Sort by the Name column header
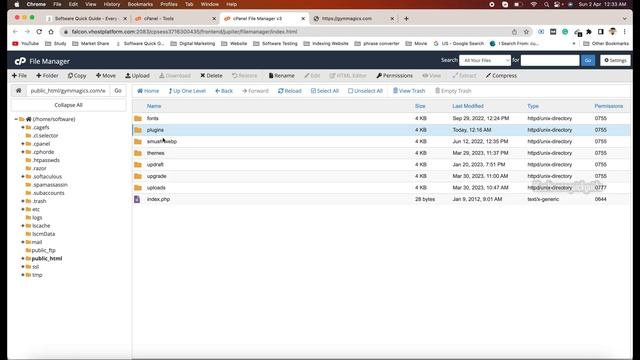Viewport: 640px width, 360px height. [x=154, y=106]
